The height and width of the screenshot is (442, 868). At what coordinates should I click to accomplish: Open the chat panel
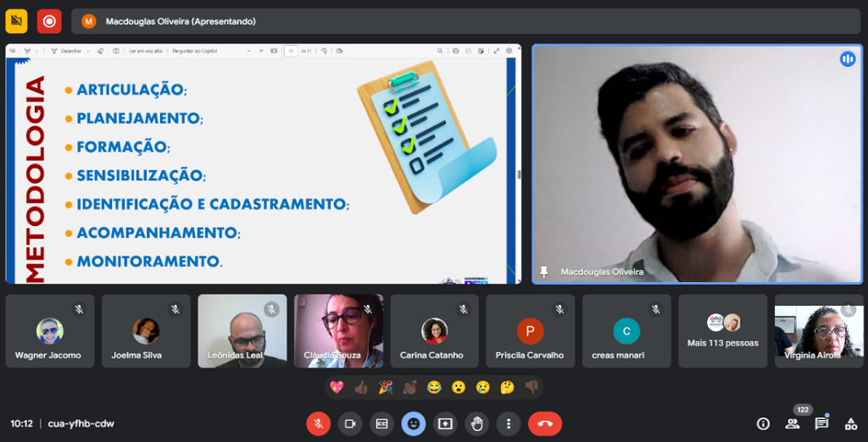click(x=821, y=423)
